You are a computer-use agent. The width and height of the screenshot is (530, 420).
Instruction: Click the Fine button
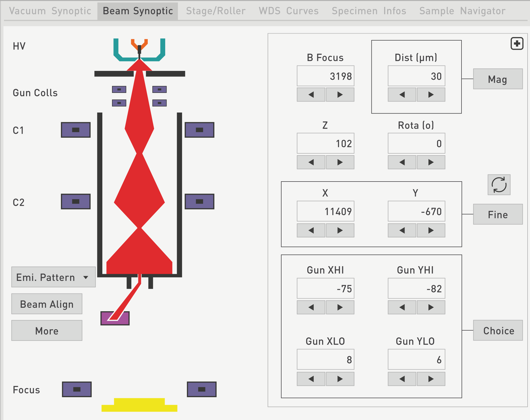[x=497, y=214]
